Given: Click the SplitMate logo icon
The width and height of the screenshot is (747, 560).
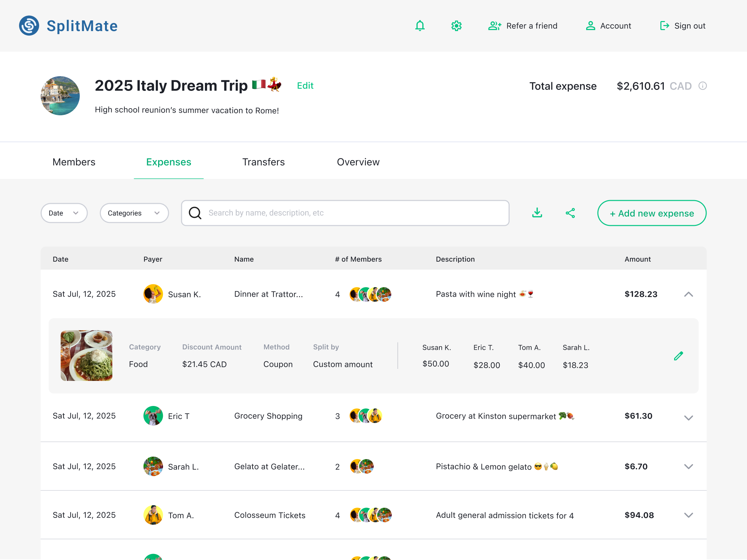Looking at the screenshot, I should pos(29,26).
